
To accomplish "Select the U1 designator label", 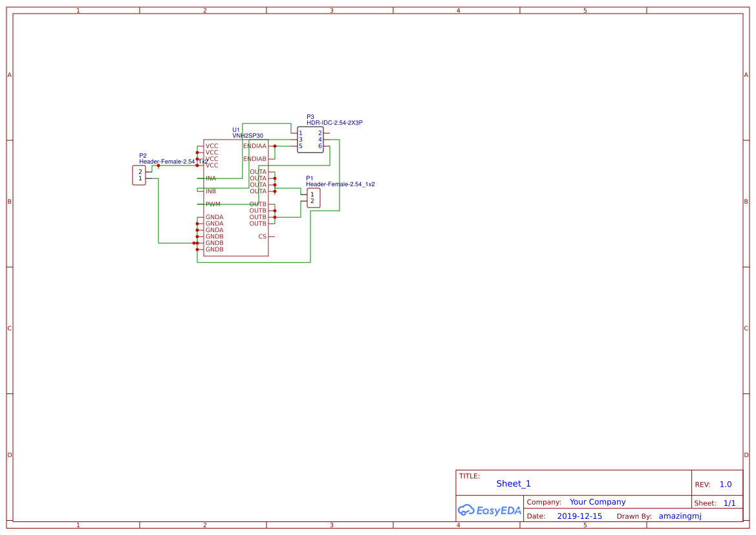I will point(236,130).
